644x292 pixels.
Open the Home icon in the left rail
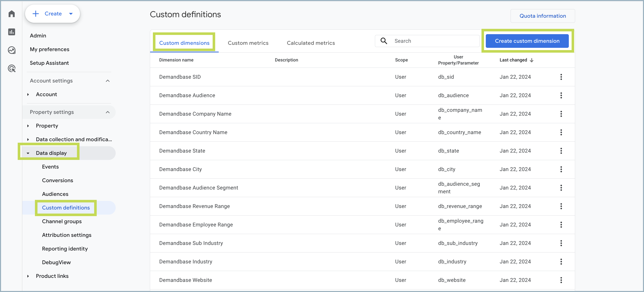coord(12,14)
